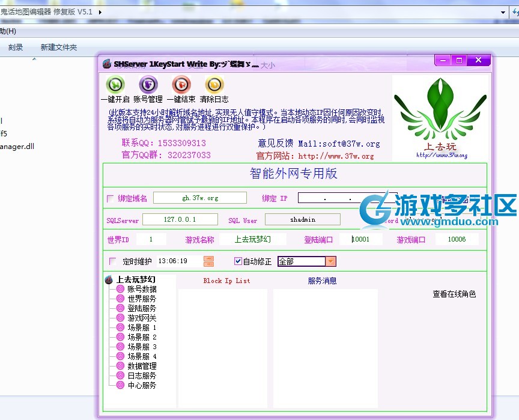Select 游戏网关 in the service tree
519x420 pixels.
pos(142,318)
